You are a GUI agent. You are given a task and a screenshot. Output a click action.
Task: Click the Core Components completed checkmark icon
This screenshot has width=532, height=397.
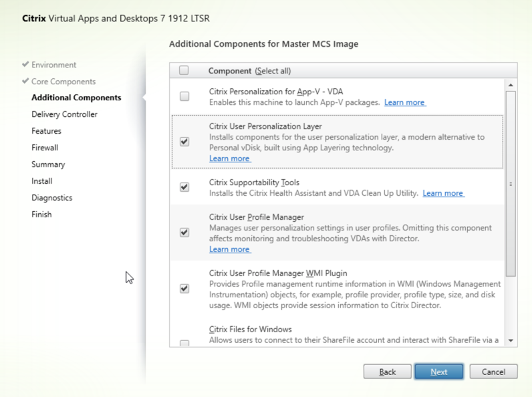[x=25, y=81]
